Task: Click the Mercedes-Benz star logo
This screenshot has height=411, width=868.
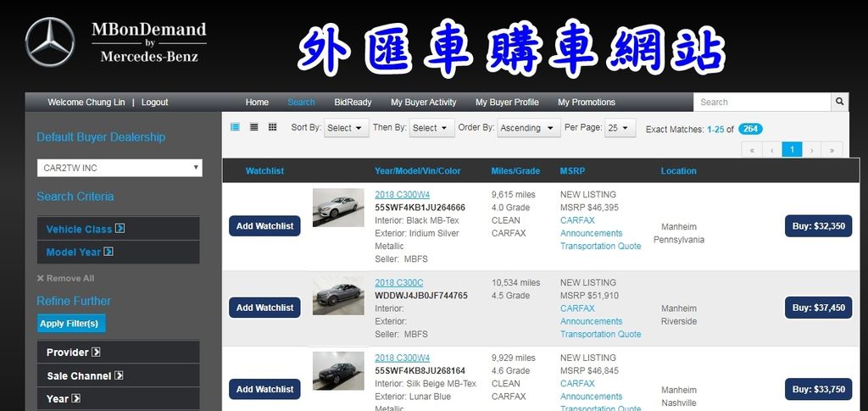Action: [50, 42]
